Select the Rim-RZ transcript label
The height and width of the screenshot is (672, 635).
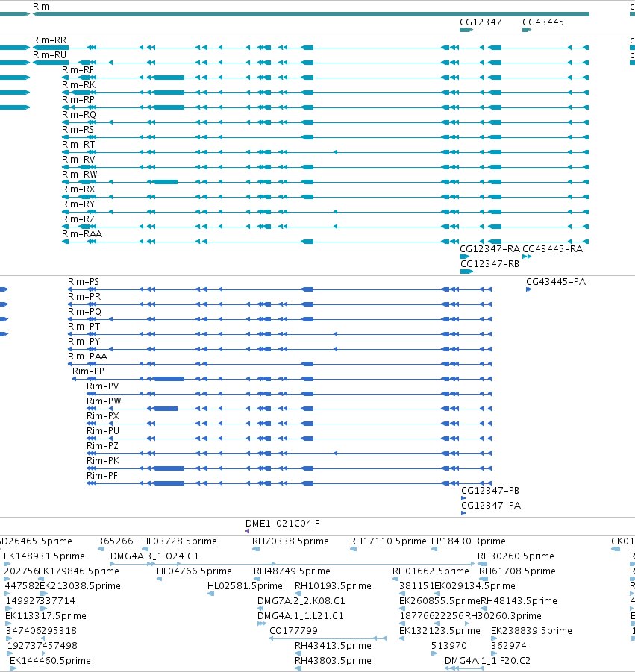pos(78,219)
